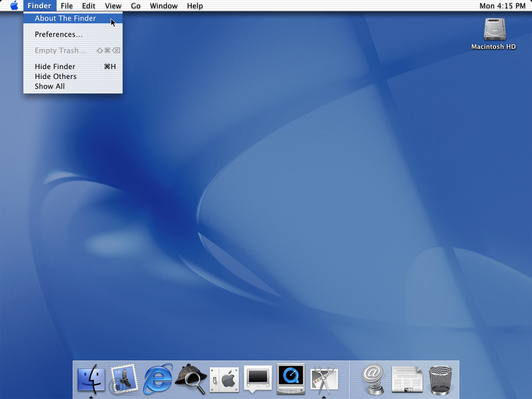Launch QuickTime Player from the Dock
The width and height of the screenshot is (532, 399).
[291, 379]
